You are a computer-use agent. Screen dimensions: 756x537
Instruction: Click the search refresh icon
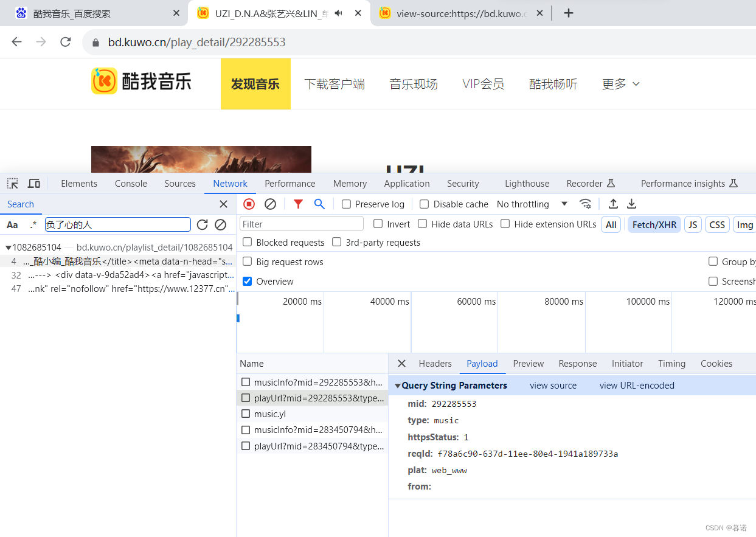203,225
